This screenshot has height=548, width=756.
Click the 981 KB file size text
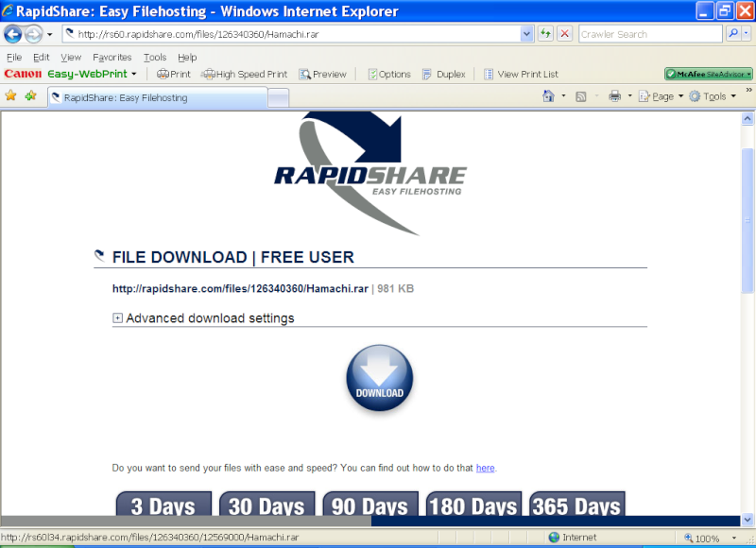click(x=395, y=289)
